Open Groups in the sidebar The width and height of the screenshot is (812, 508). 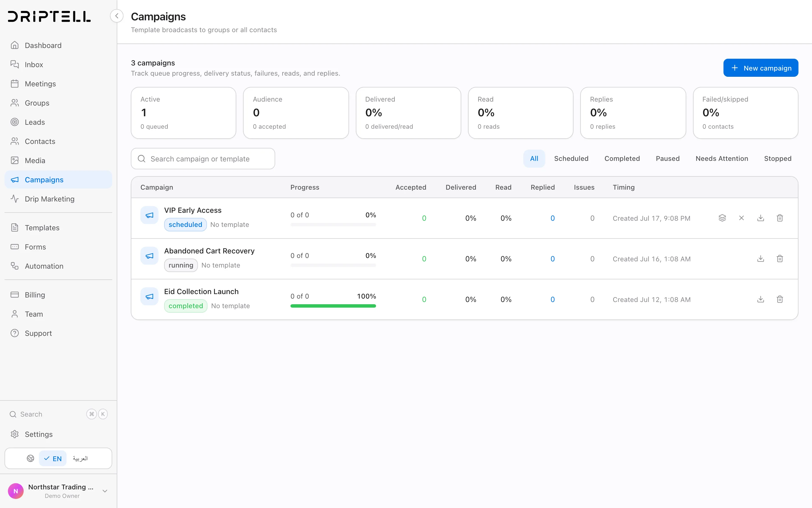(58, 103)
